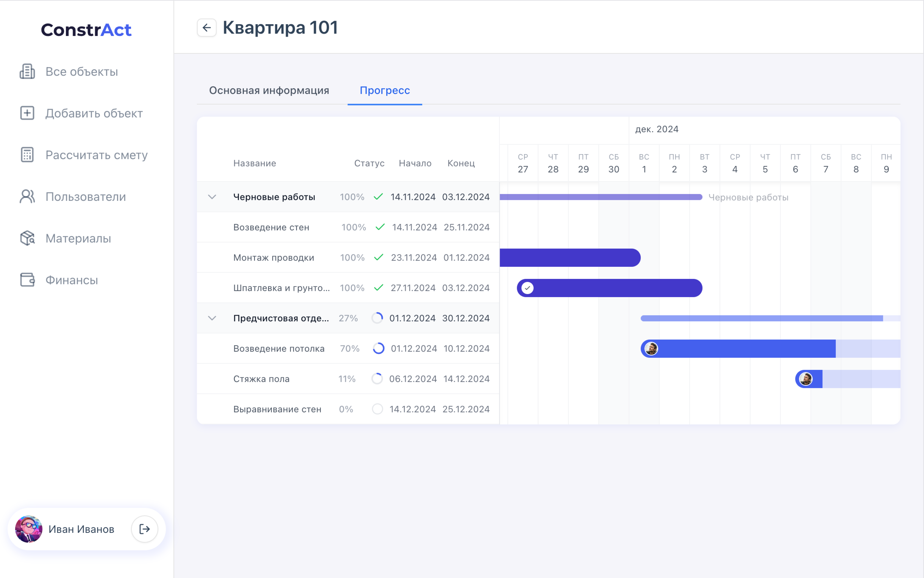924x578 pixels.
Task: Click assignee avatar on Возведение потолка bar
Action: 651,348
